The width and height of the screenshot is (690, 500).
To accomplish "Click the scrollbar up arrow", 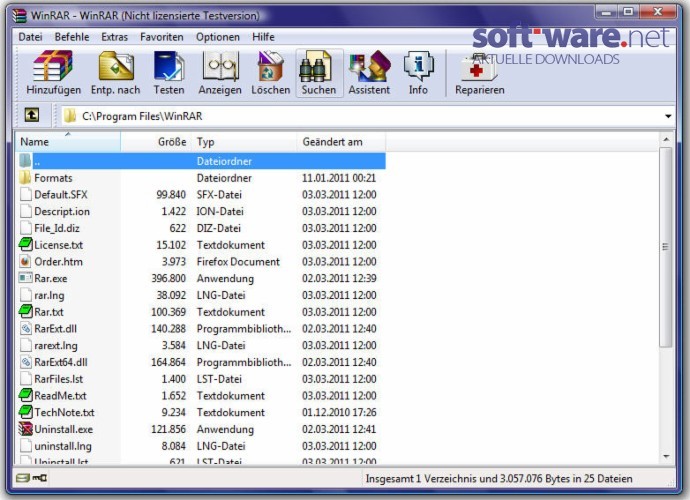I will coord(666,140).
